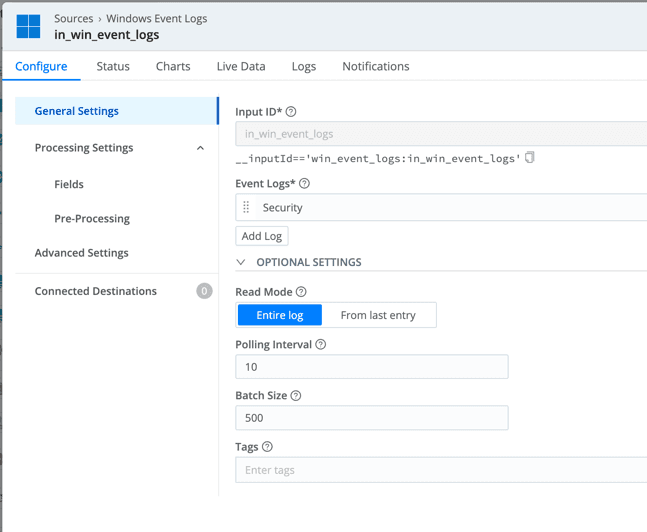Switch to the Live Data tab
The width and height of the screenshot is (647, 532).
(x=241, y=66)
